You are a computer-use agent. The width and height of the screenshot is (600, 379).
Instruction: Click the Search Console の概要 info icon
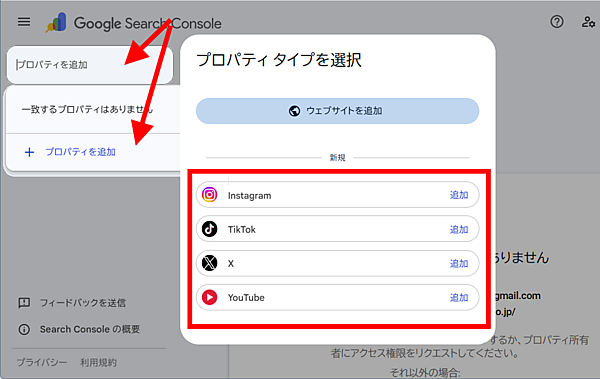(x=24, y=329)
